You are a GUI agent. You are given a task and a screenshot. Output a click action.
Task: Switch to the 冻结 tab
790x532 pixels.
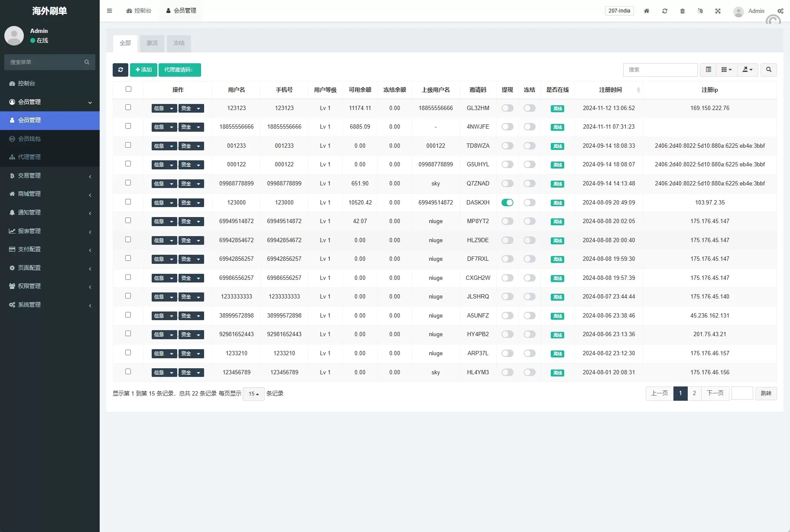179,43
